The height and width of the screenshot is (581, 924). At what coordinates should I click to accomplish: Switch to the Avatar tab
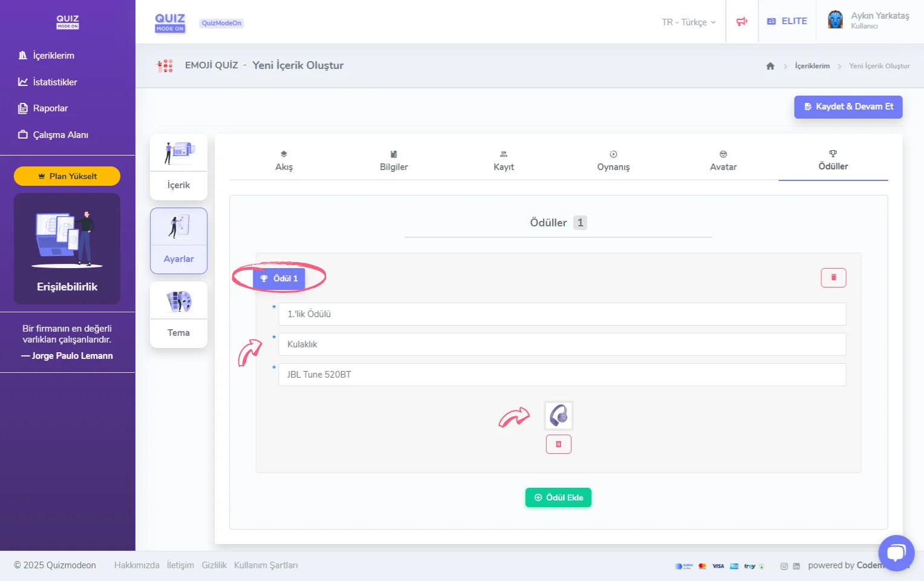[x=723, y=161]
